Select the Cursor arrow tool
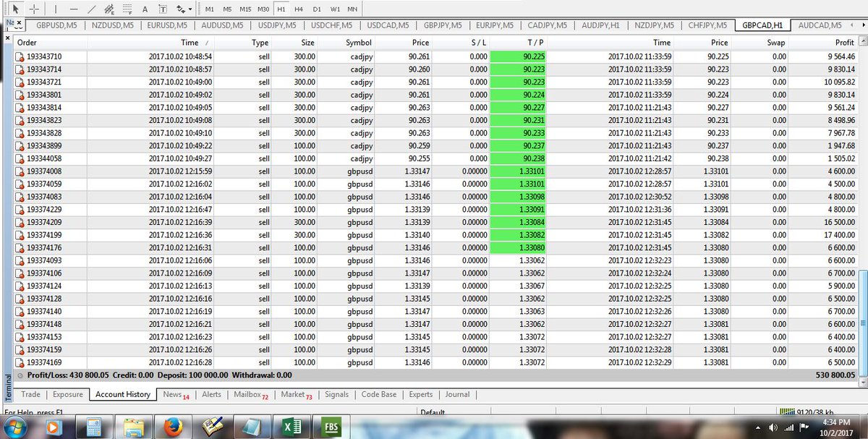This screenshot has height=439, width=868. coord(16,9)
